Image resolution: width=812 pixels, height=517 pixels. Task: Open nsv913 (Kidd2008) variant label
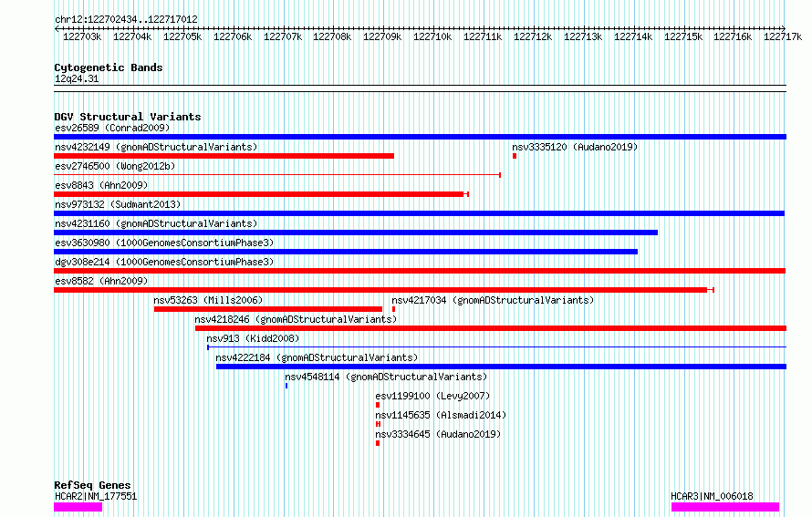[x=253, y=338]
